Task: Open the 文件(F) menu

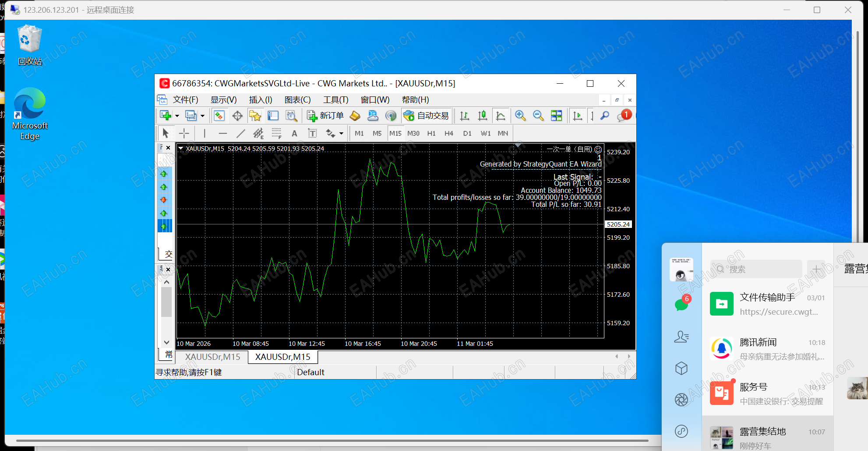Action: pos(185,100)
